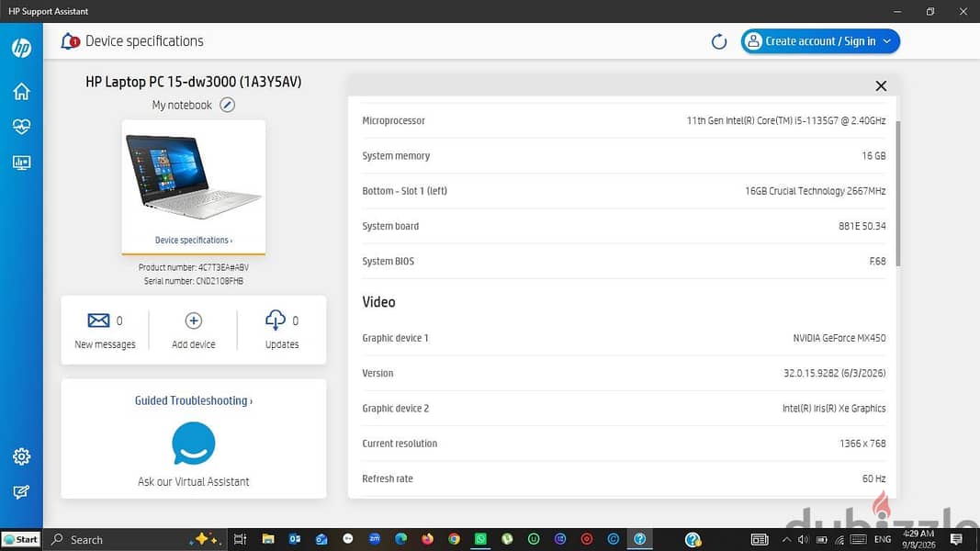Click the Virtual Assistant chat bubble icon
This screenshot has width=980, height=551.
(194, 444)
